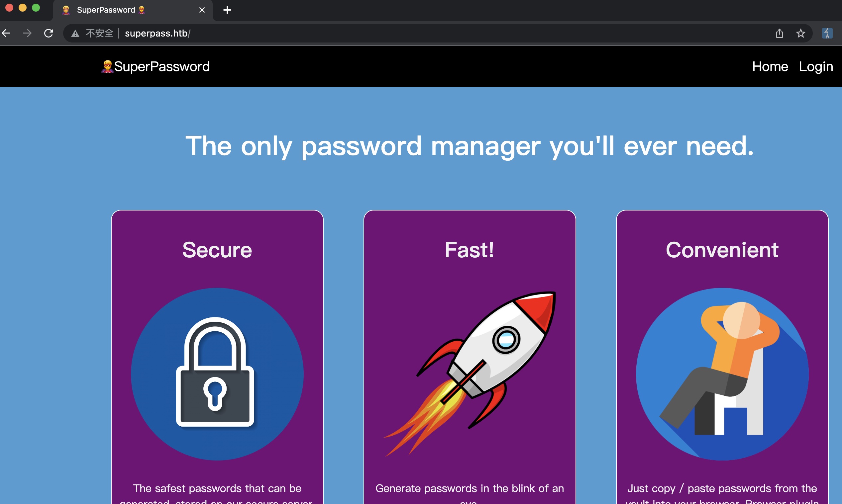Open the browser profile avatar icon
This screenshot has width=842, height=504.
pyautogui.click(x=827, y=33)
